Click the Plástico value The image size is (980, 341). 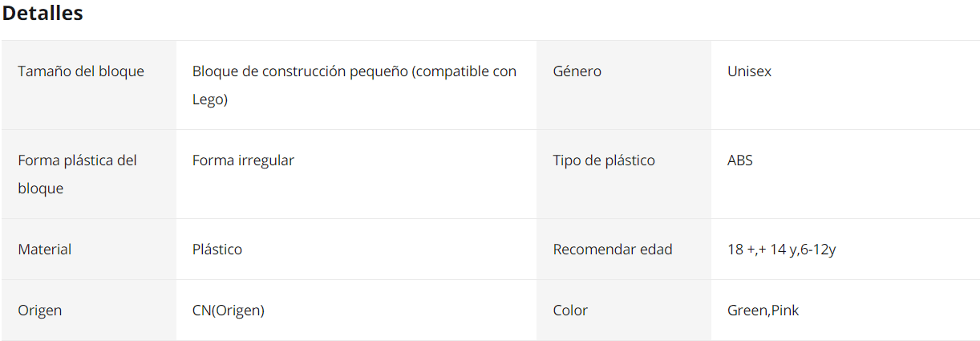tap(217, 250)
